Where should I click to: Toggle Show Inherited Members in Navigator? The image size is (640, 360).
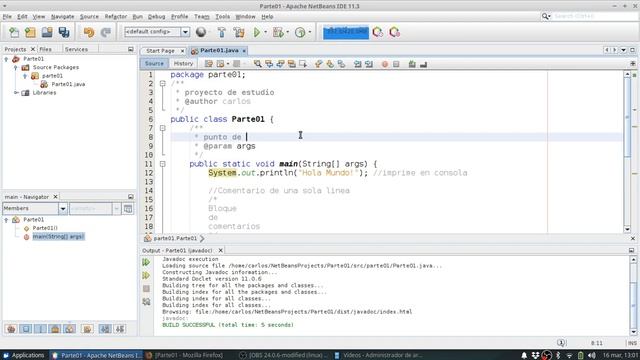(11, 329)
